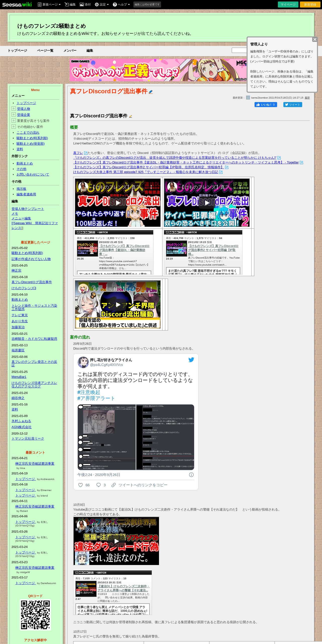Viewport: 322px width, 644px height.
Task: Click the tweet info circle icon
Action: [191, 475]
